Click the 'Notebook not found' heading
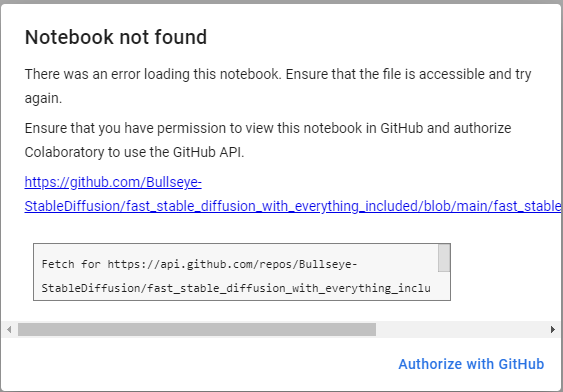 [116, 37]
